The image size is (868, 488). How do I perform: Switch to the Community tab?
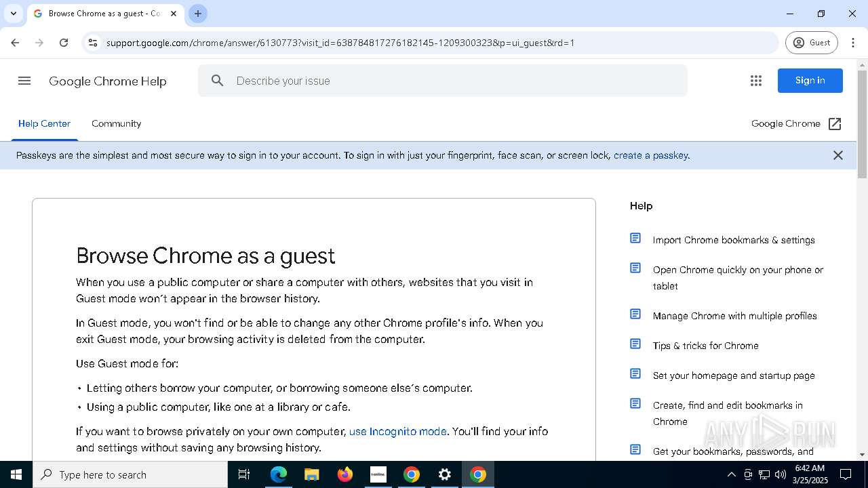(117, 123)
